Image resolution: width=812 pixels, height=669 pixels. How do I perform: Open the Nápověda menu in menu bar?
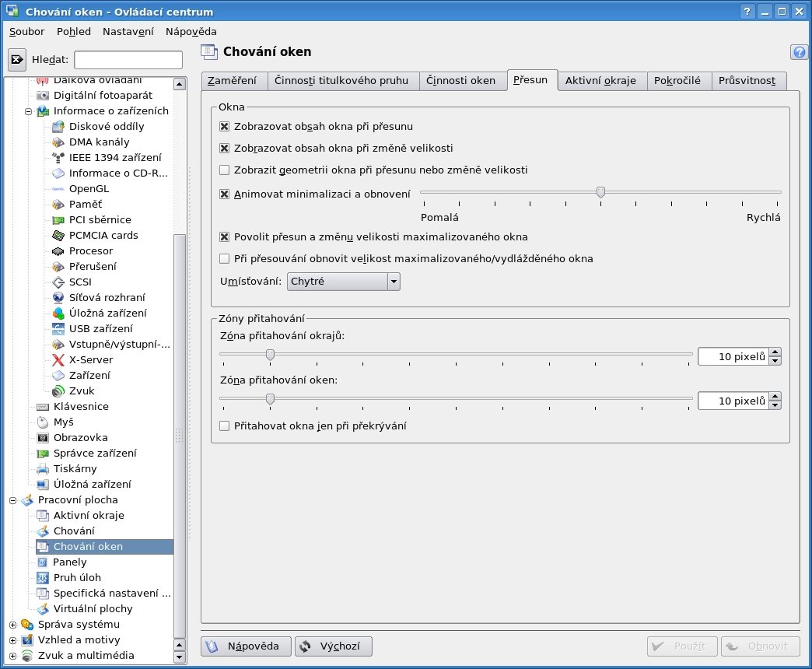click(191, 32)
